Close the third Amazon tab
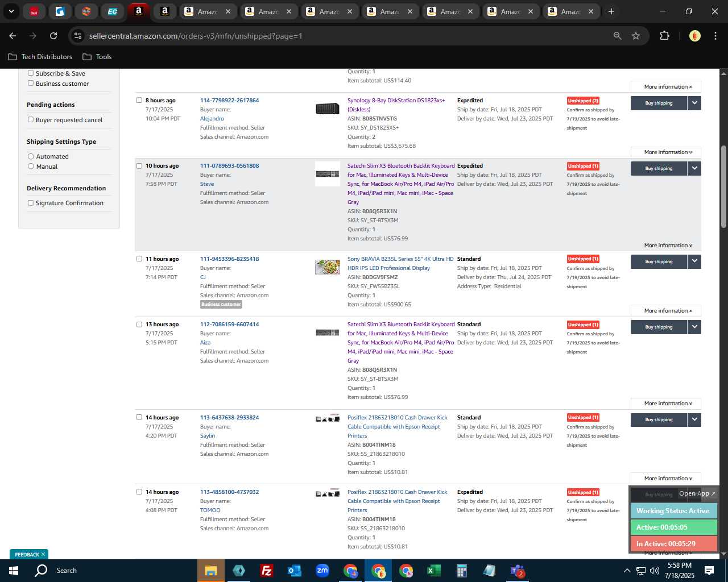Viewport: 728px width, 582px height. coord(349,11)
